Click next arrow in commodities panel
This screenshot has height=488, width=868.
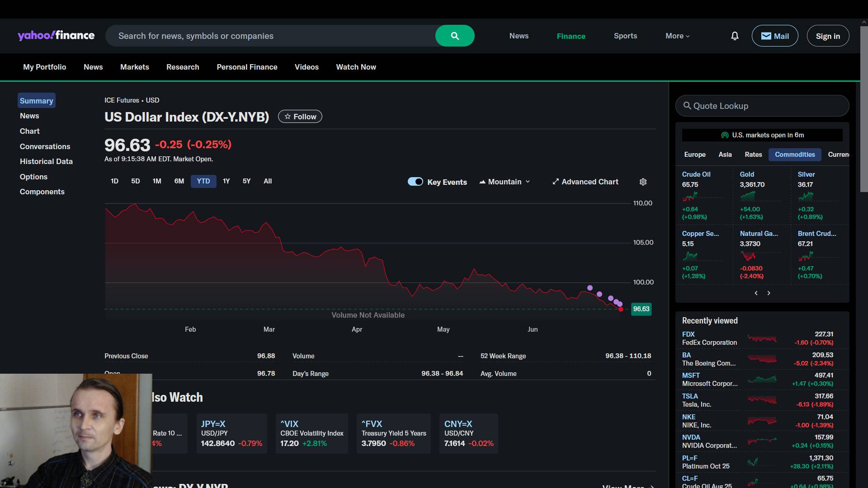pos(769,293)
